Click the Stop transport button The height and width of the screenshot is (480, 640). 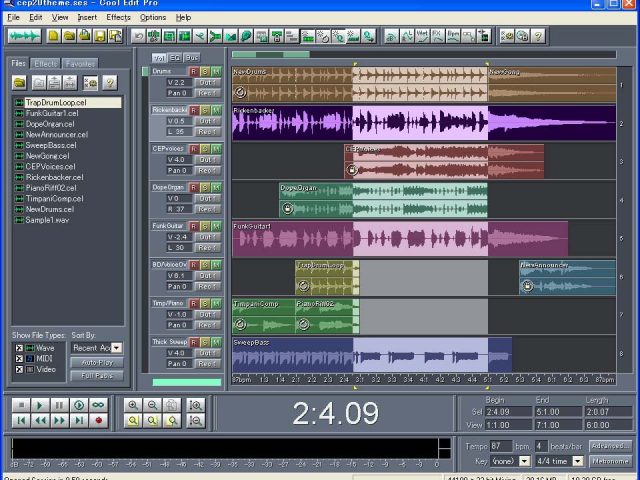tap(19, 405)
